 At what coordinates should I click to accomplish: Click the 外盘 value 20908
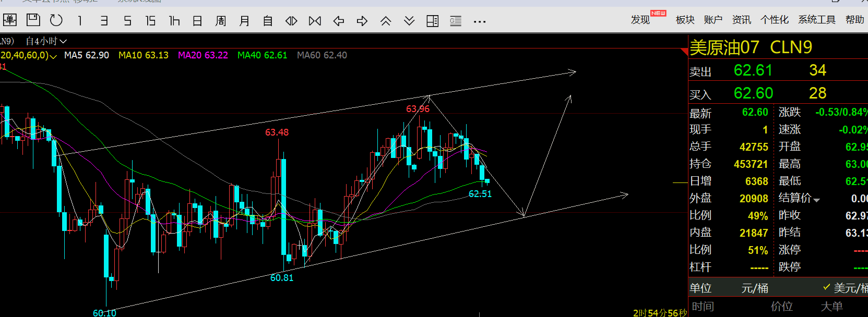pyautogui.click(x=754, y=199)
